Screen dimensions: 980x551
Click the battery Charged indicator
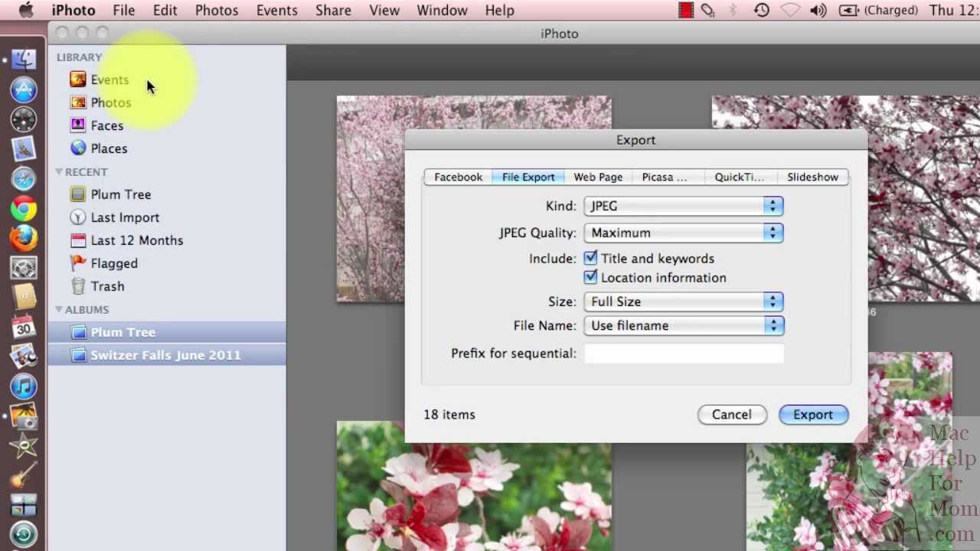[878, 10]
